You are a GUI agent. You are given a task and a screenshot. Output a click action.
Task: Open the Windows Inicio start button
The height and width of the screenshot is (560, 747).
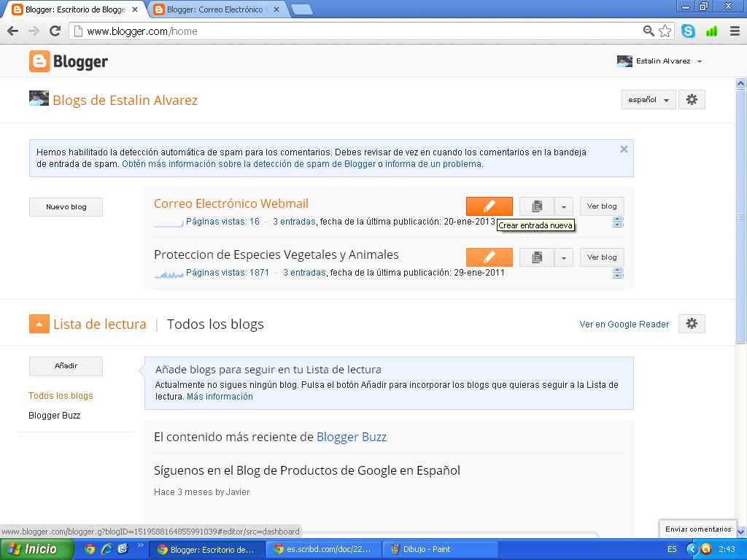pos(37,549)
